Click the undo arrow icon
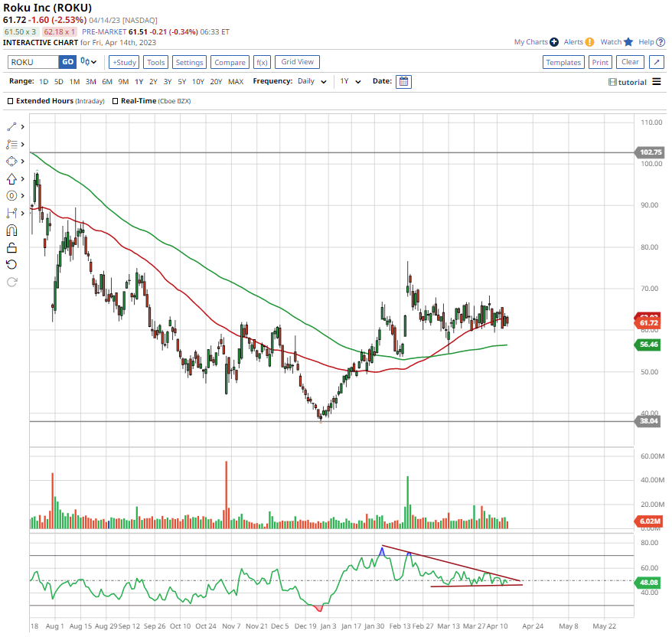The height and width of the screenshot is (637, 672). click(11, 264)
